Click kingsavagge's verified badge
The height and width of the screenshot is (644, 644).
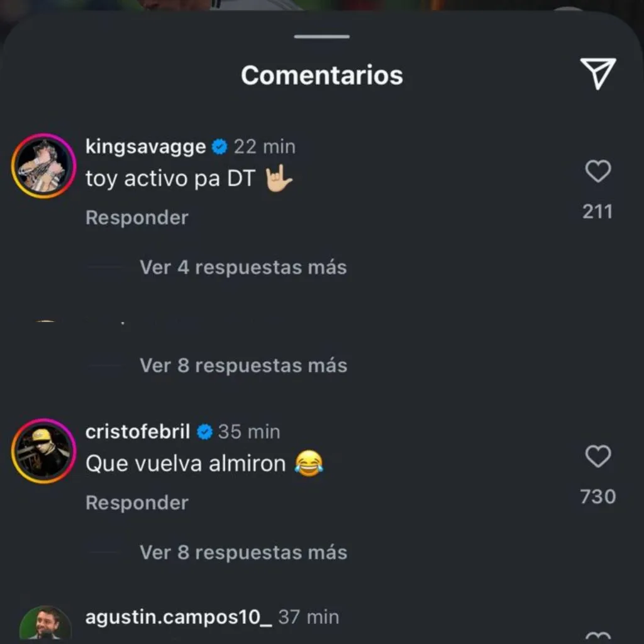pos(219,146)
